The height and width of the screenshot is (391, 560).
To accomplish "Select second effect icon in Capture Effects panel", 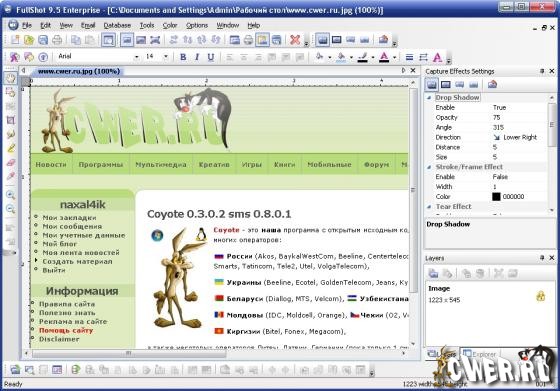I will 445,85.
